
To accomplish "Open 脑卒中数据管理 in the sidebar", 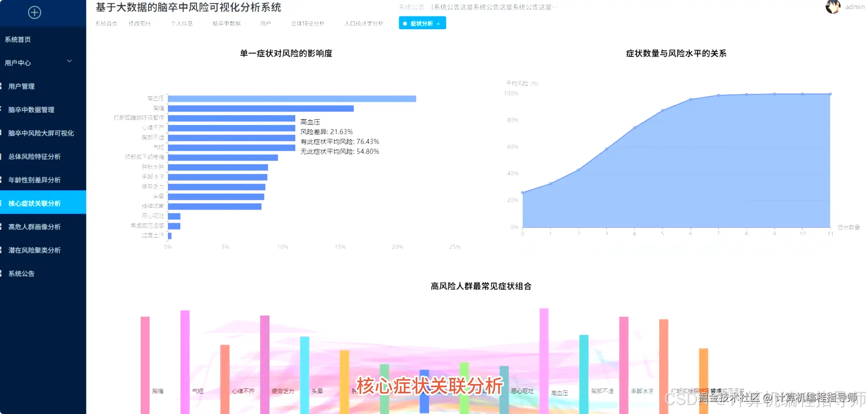I will click(x=31, y=110).
